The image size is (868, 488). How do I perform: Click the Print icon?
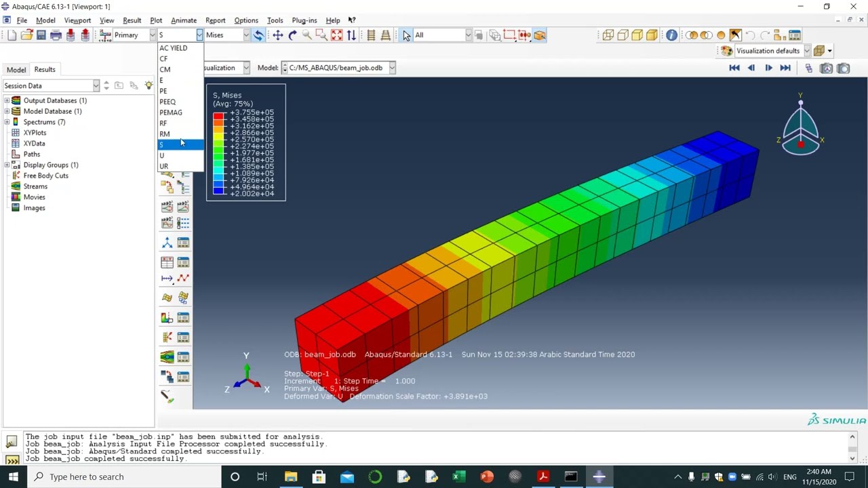coord(56,35)
